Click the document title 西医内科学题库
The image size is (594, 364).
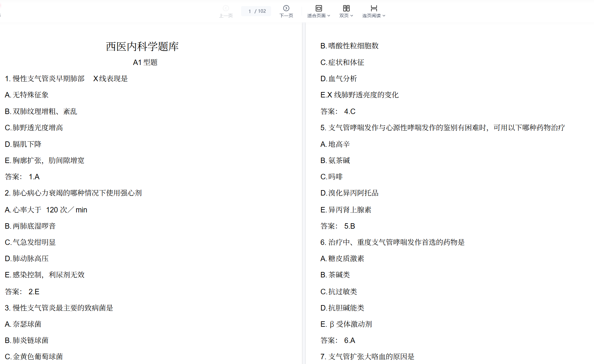tap(142, 46)
